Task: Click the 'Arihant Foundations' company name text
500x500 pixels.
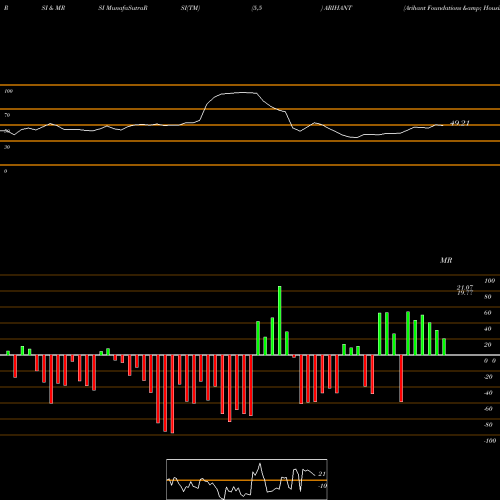Action: [432, 8]
